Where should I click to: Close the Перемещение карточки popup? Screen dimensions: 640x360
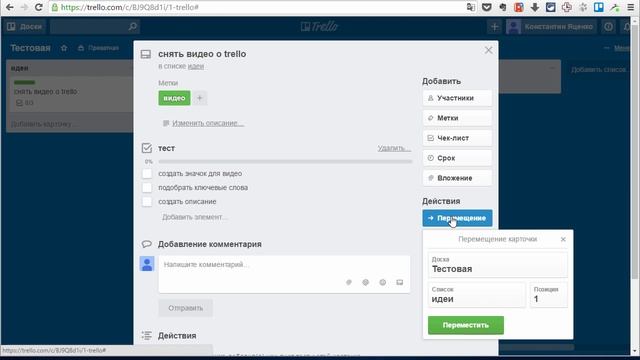pos(563,239)
